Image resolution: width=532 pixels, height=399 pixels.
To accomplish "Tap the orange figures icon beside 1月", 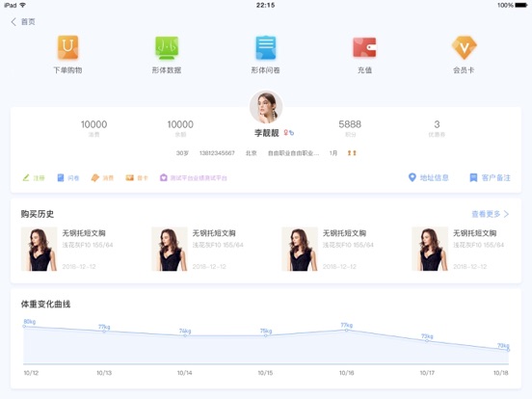I will point(352,153).
